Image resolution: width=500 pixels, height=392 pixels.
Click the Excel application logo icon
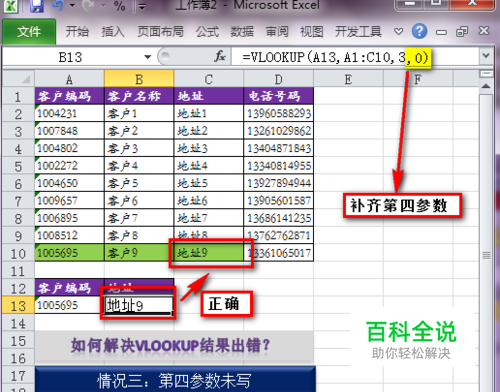coord(10,6)
